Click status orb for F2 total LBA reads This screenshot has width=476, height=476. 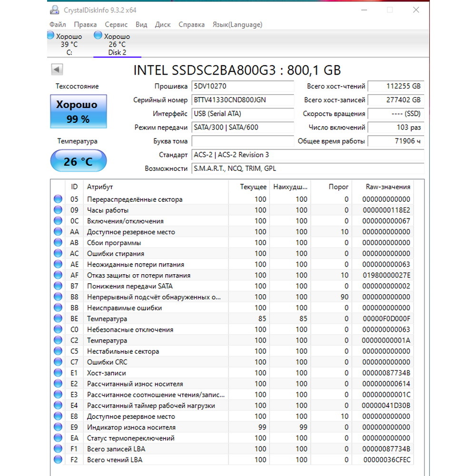click(x=58, y=460)
